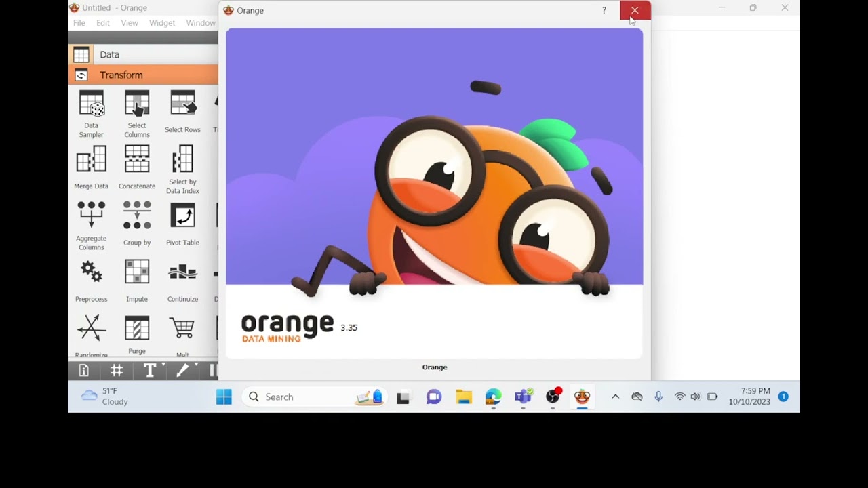Viewport: 868px width, 488px height.
Task: Open Microsoft Edge from taskbar
Action: tap(493, 397)
